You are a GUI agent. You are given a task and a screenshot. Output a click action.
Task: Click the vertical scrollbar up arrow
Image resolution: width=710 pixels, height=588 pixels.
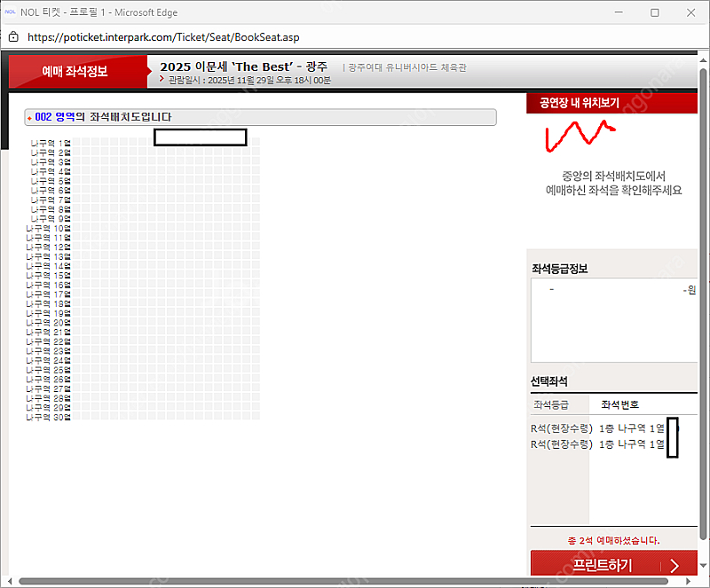coord(703,60)
